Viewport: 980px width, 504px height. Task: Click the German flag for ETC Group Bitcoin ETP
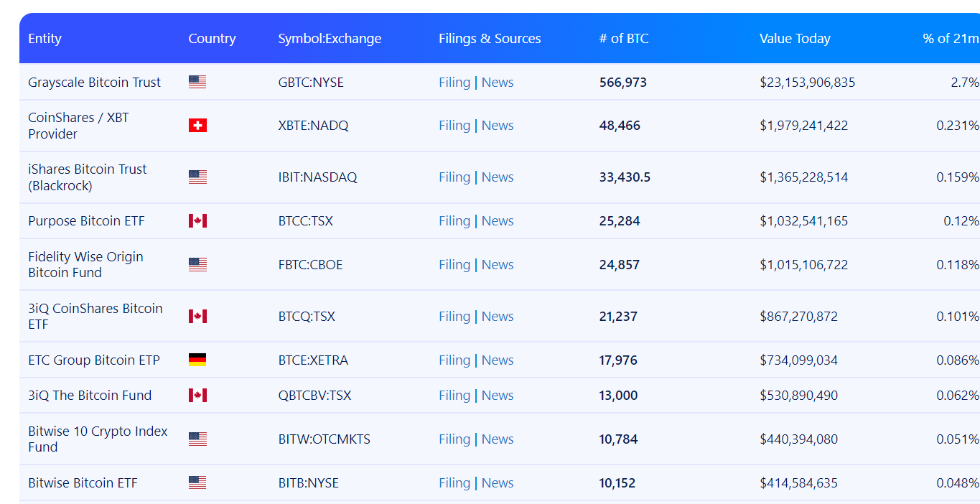click(x=197, y=360)
